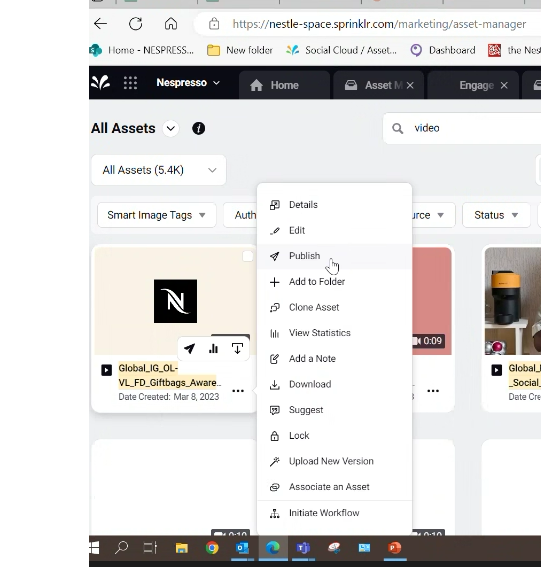Open three-dots menu of the pink video card
Screen dimensions: 541x567
433,391
